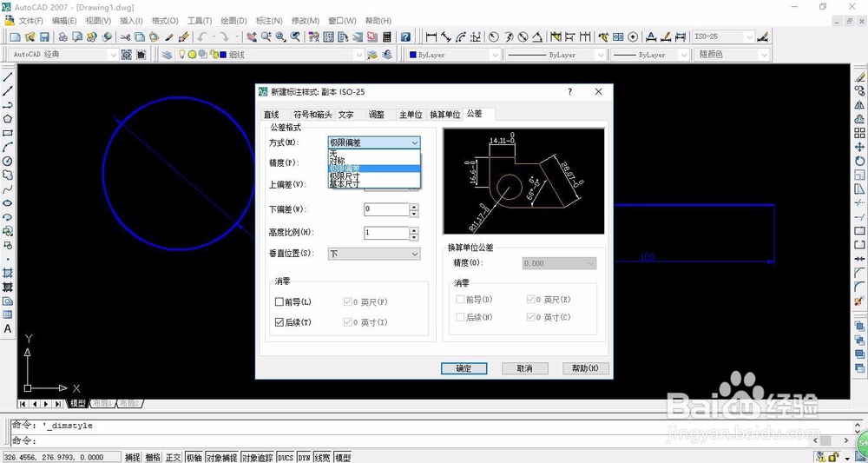The height and width of the screenshot is (463, 868).
Task: Select the Angular dimension tool
Action: 537,37
